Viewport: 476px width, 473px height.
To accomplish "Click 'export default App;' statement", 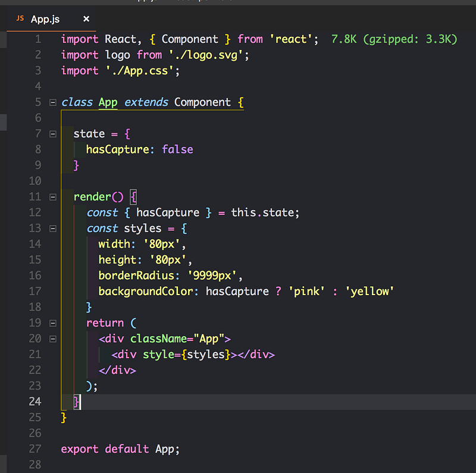I will (121, 449).
